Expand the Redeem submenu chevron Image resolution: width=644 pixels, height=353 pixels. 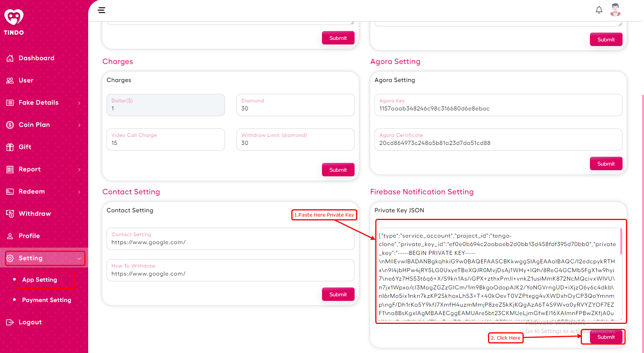pyautogui.click(x=79, y=192)
